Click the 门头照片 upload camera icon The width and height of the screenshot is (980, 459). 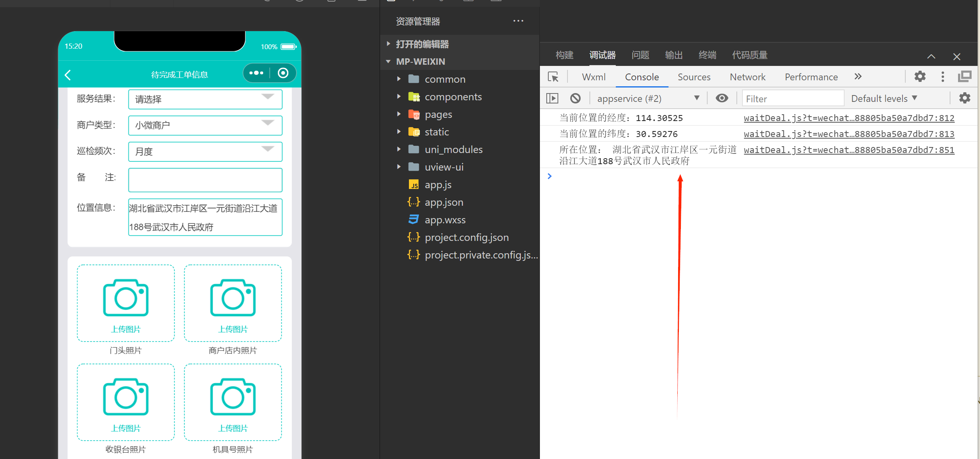(x=125, y=298)
